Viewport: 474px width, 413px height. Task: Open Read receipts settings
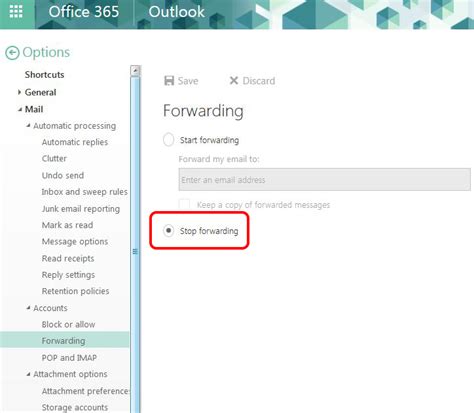68,259
